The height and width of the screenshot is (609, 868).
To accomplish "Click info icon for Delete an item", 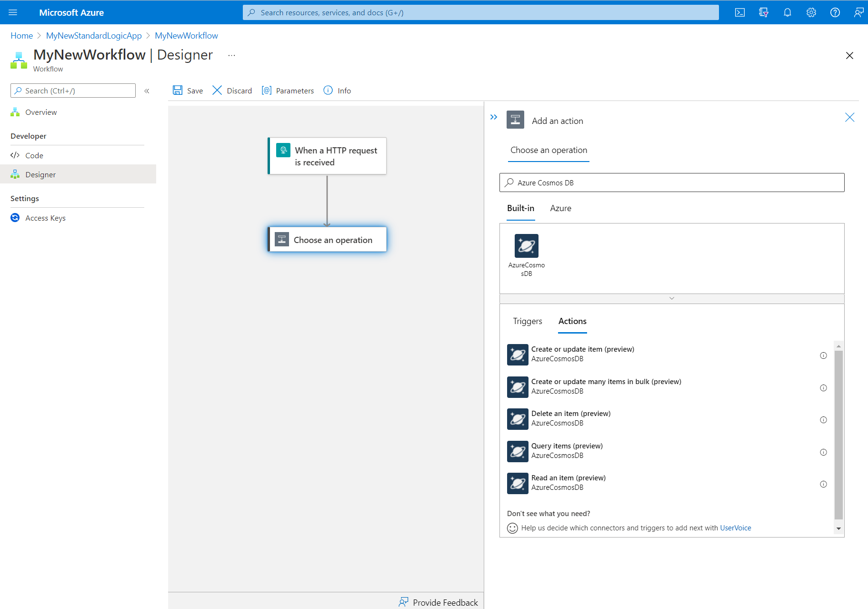I will tap(823, 420).
